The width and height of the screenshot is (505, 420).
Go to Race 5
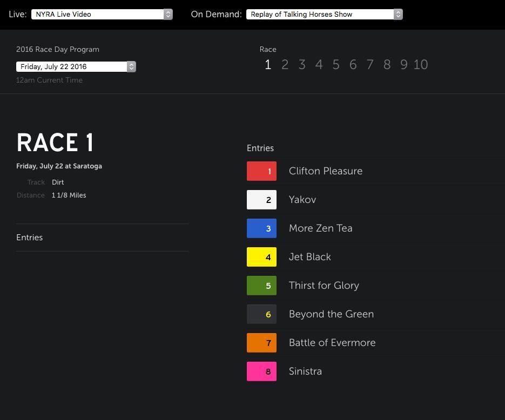click(x=336, y=65)
